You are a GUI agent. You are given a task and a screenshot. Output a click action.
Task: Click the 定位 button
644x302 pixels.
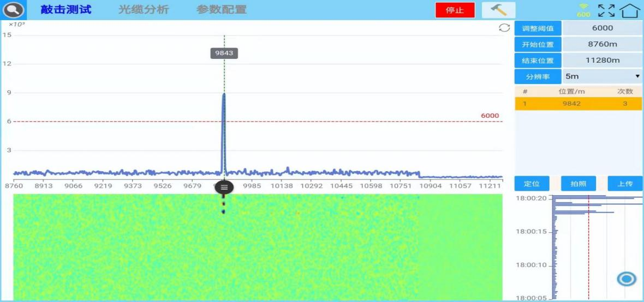[x=532, y=184]
